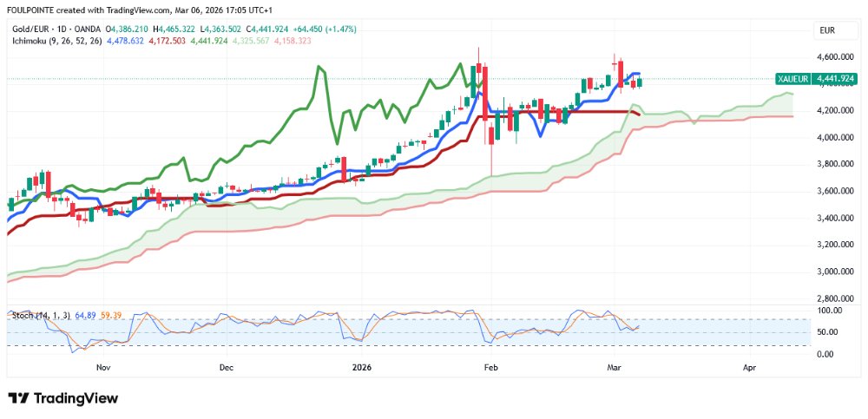Select the Nov label on time axis
This screenshot has height=419, width=868.
coord(102,368)
